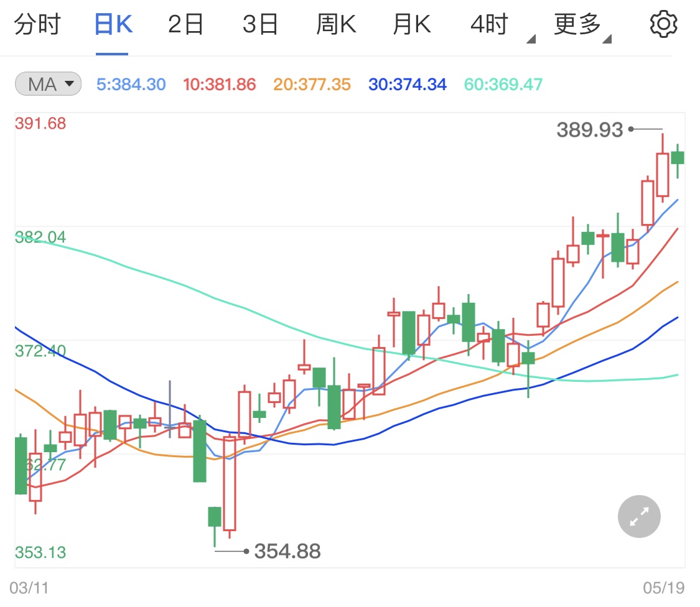Viewport: 700px width, 607px height.
Task: Switch to the 周K weekly chart tab
Action: point(336,24)
